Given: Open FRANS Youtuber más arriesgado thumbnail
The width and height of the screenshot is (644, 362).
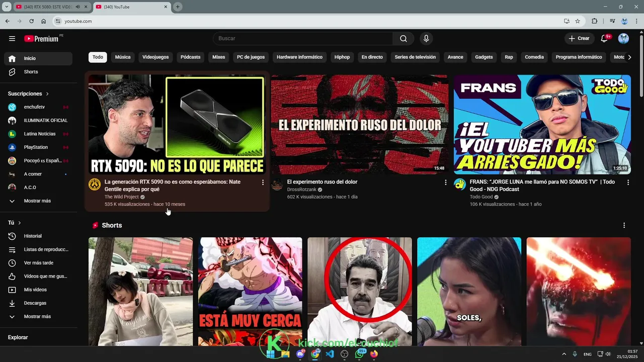Looking at the screenshot, I should 542,125.
